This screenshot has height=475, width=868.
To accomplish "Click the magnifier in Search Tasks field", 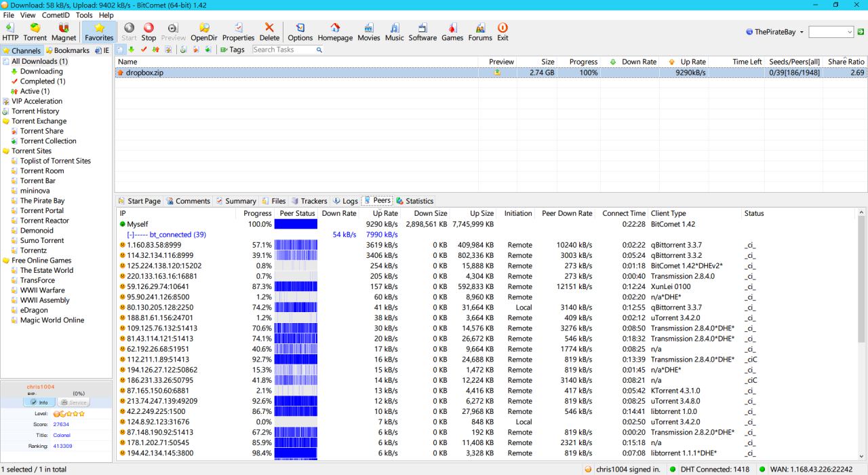I will 319,50.
